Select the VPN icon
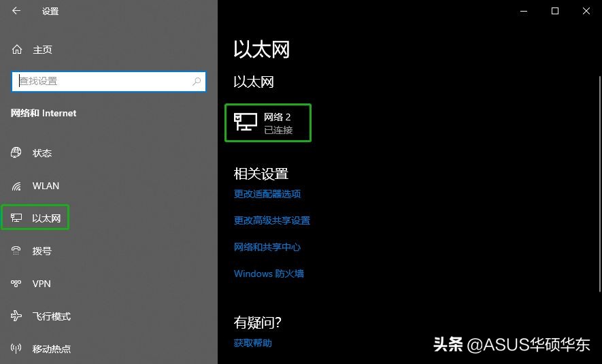Screen dimensions: 602x364 click(16, 283)
